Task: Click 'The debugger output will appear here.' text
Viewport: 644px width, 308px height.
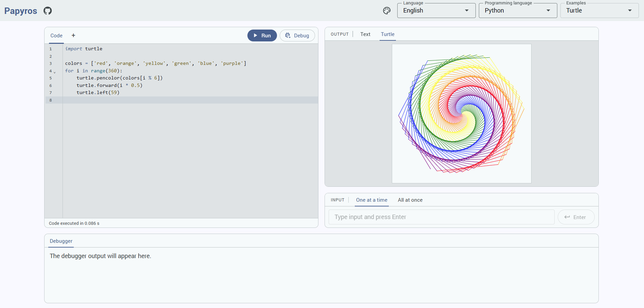Action: (100, 256)
